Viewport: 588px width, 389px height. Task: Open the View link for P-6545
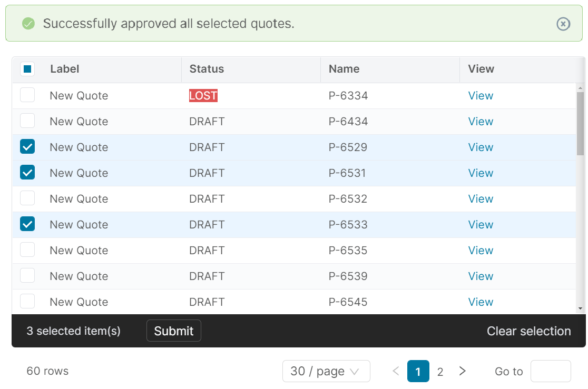click(x=480, y=302)
